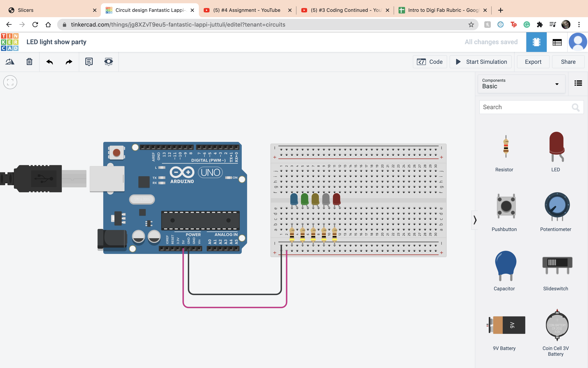Reload the Tinkercad page

(x=35, y=25)
